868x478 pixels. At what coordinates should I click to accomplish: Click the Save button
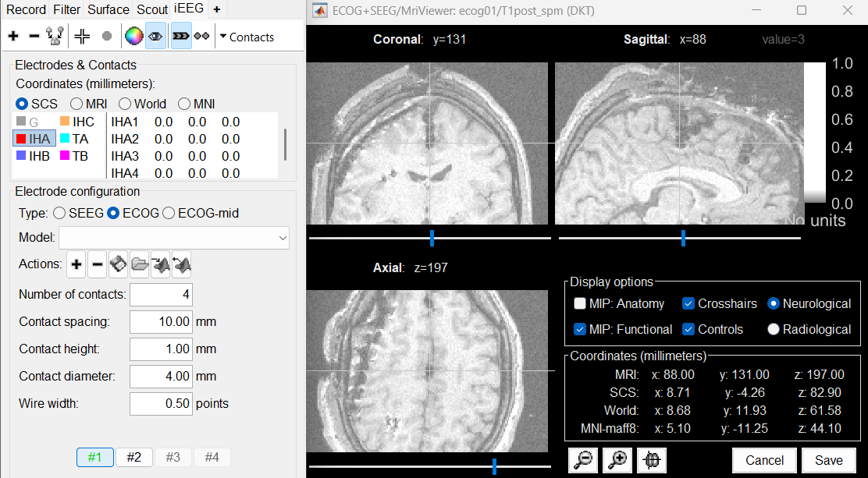point(828,460)
